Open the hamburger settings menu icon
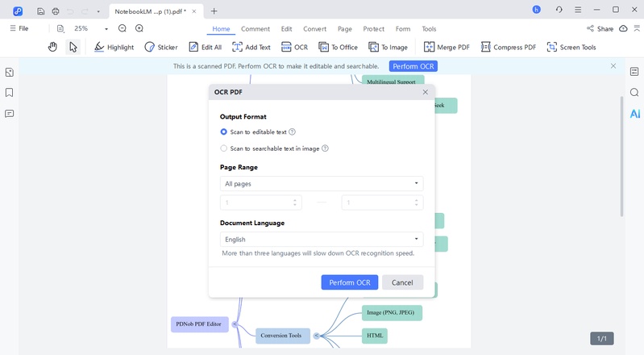Image resolution: width=644 pixels, height=355 pixels. [578, 10]
